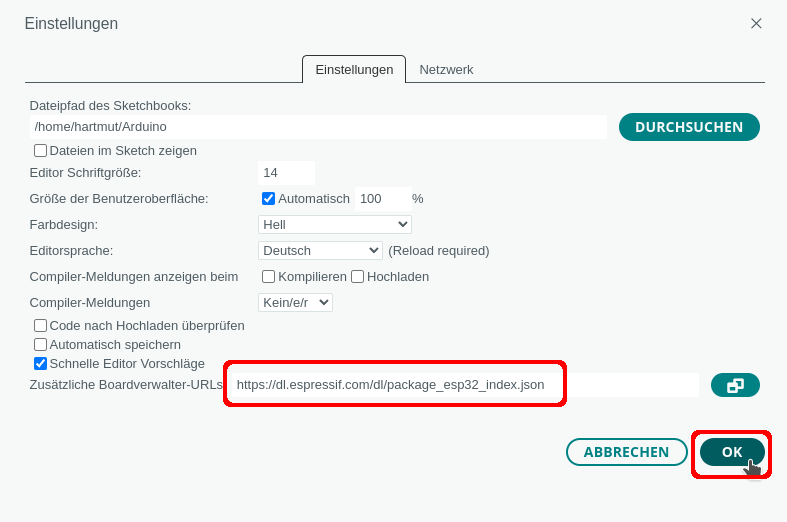The width and height of the screenshot is (787, 522).
Task: Open the Farbdesign dropdown showing Hell
Action: [x=334, y=224]
